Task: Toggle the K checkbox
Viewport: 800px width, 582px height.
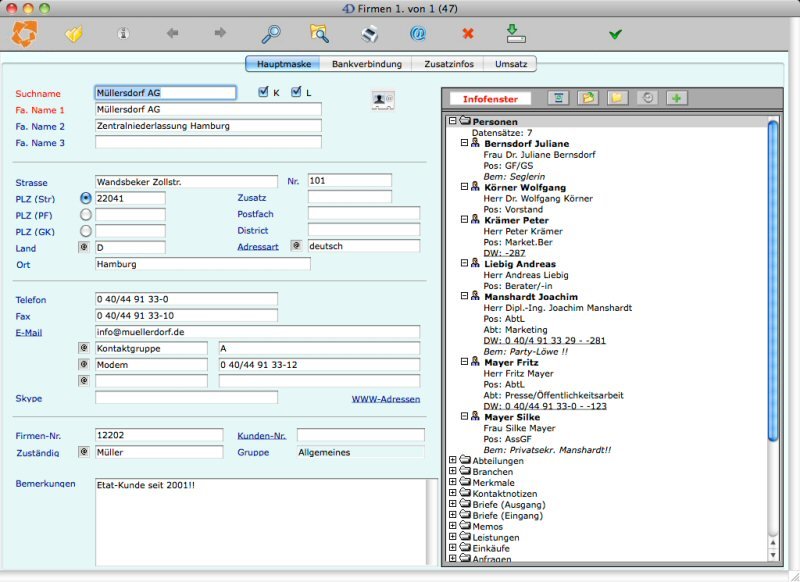Action: [x=263, y=93]
